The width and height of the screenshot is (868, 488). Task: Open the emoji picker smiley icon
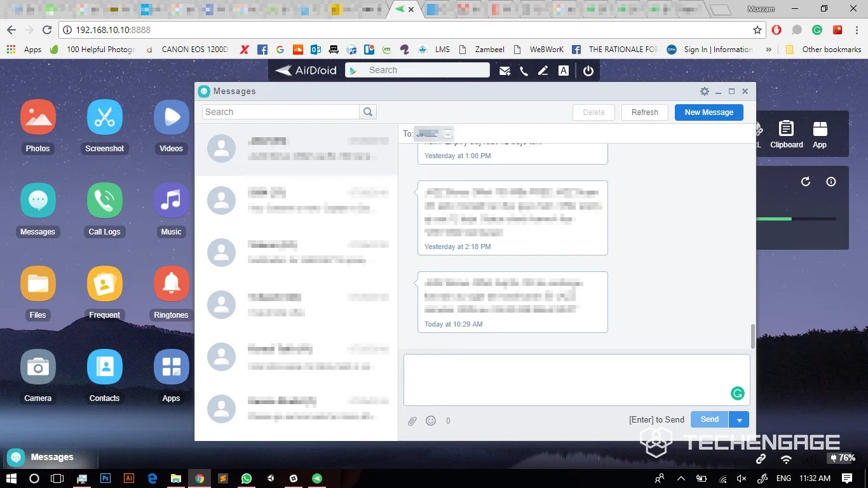(x=431, y=421)
